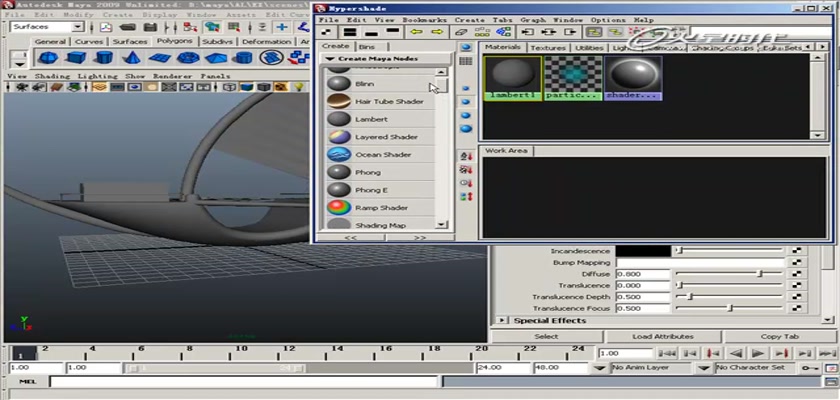Viewport: 840px width, 400px height.
Task: Open the No Anim Layer dropdown arrow
Action: (x=601, y=368)
